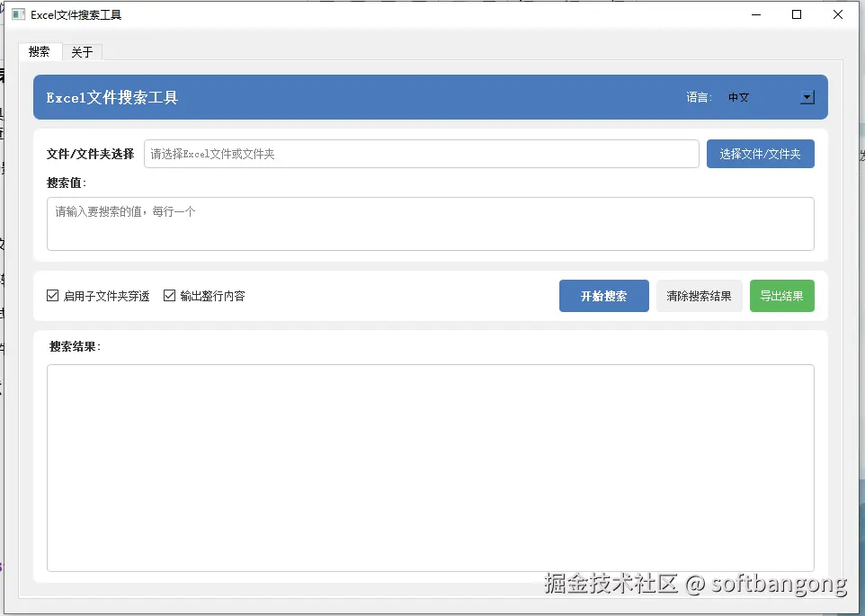This screenshot has width=865, height=616.
Task: Switch to the 搜索 tab
Action: (x=40, y=52)
